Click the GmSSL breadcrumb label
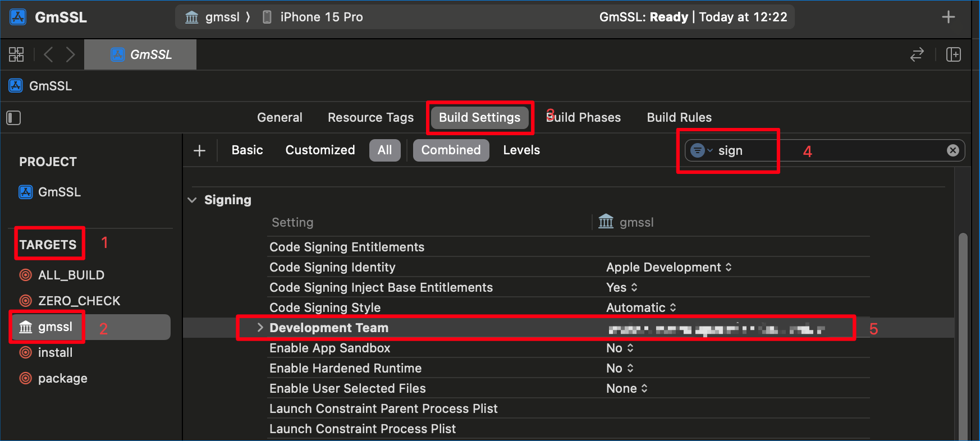This screenshot has height=441, width=980. point(51,86)
